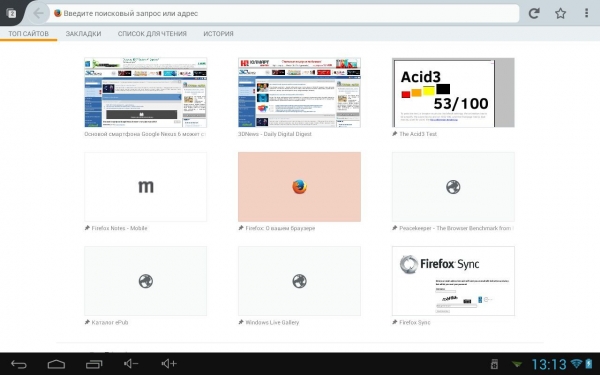This screenshot has height=375, width=600.
Task: Open the ИСТОРИЯ tab
Action: (x=218, y=34)
